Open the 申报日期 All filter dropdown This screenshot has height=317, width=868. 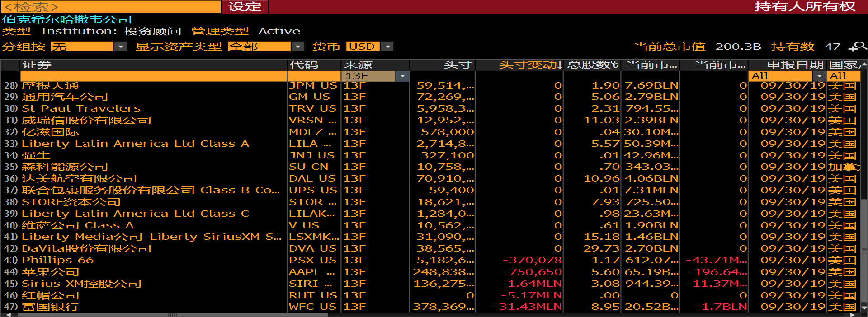[819, 76]
